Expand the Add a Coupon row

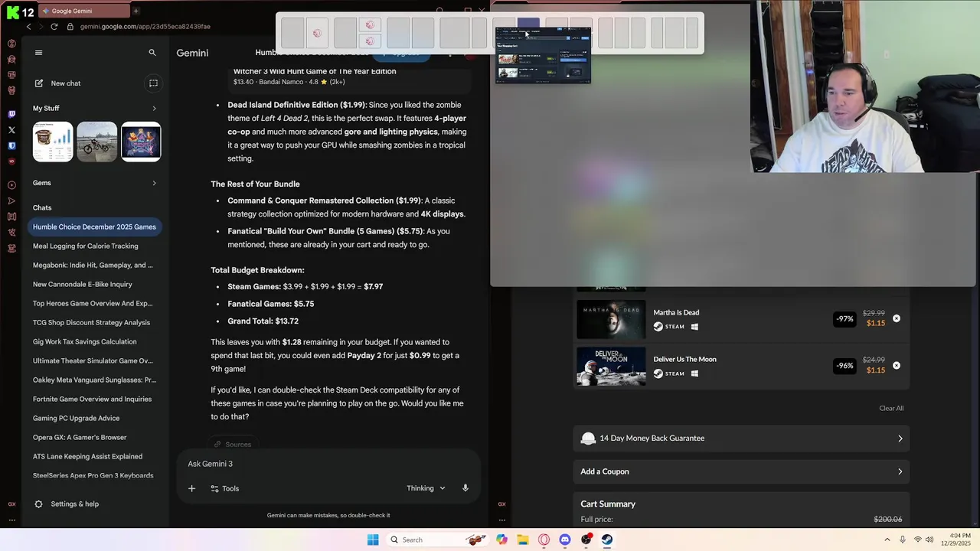pyautogui.click(x=741, y=471)
